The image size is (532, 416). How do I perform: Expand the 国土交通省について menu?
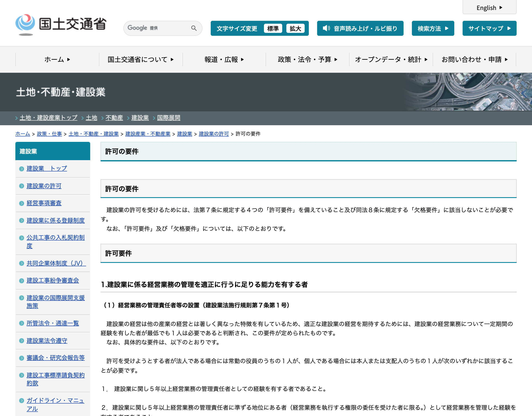point(141,59)
